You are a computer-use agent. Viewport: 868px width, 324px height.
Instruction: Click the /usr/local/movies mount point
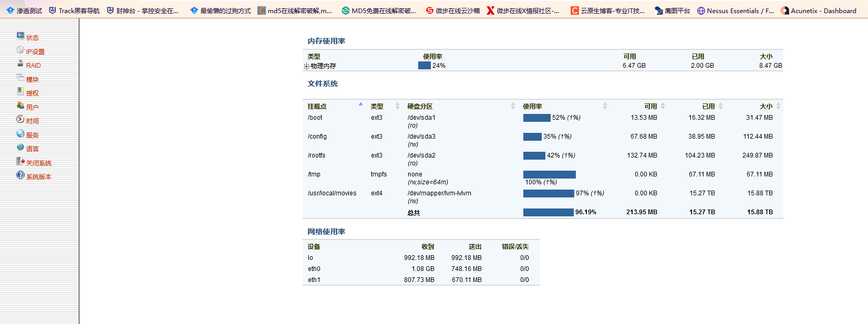332,193
